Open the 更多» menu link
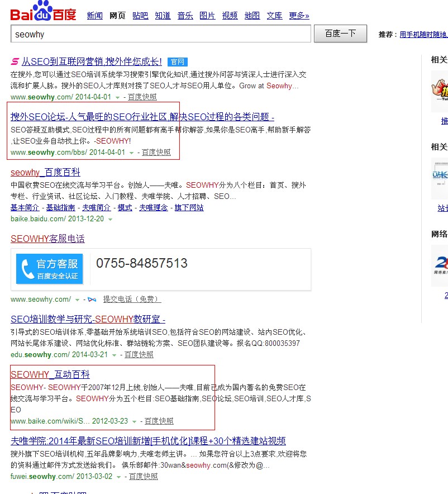This screenshot has height=494, width=448. pyautogui.click(x=299, y=16)
